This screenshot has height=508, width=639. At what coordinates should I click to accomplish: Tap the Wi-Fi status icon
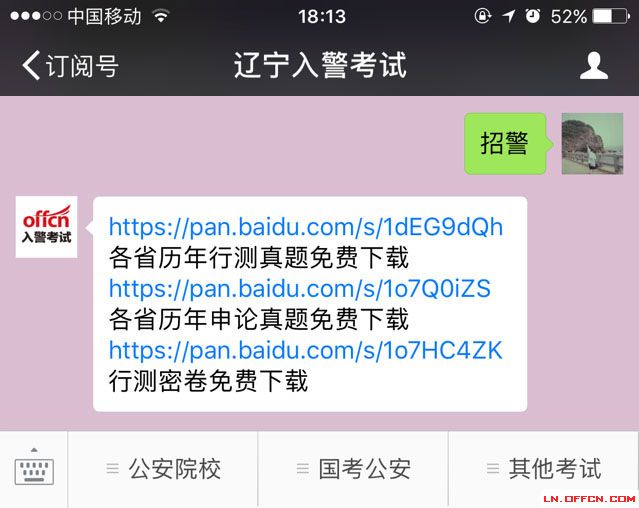(161, 16)
